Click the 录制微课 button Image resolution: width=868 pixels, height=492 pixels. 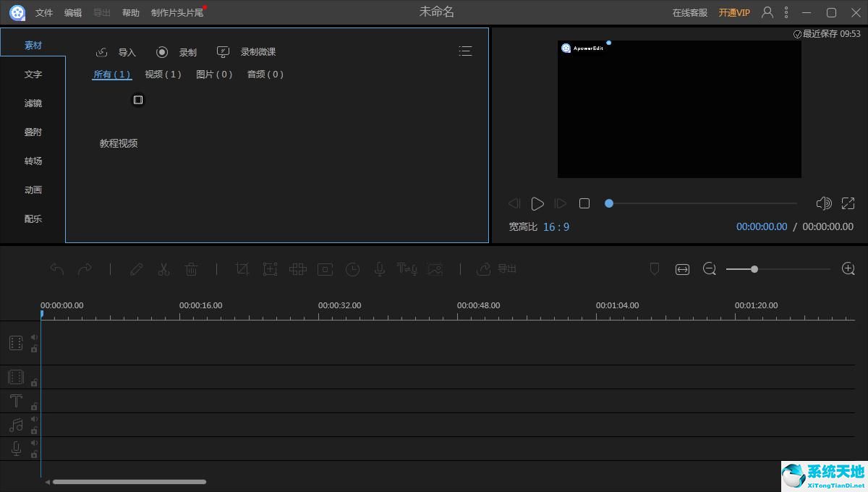point(246,52)
